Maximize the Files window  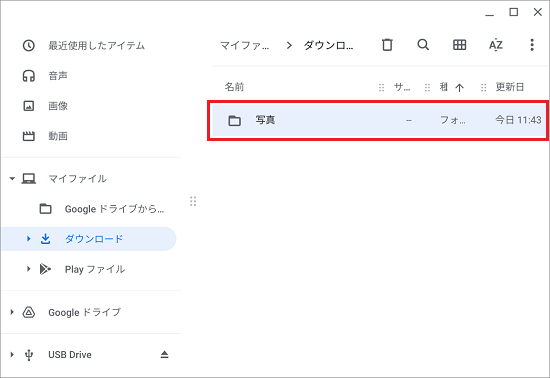tap(514, 12)
